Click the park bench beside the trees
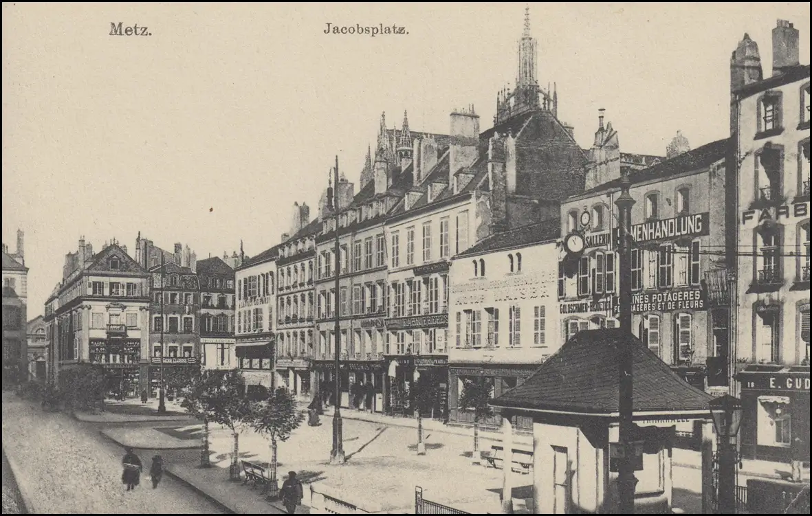Viewport: 812px width, 516px height. pos(254,473)
